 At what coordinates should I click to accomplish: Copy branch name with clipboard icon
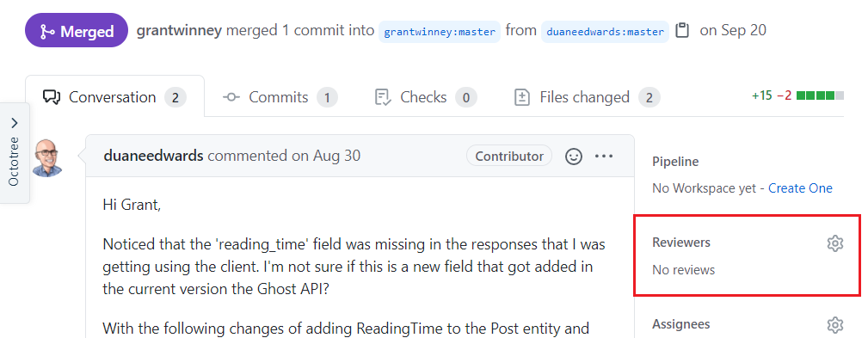(x=683, y=30)
